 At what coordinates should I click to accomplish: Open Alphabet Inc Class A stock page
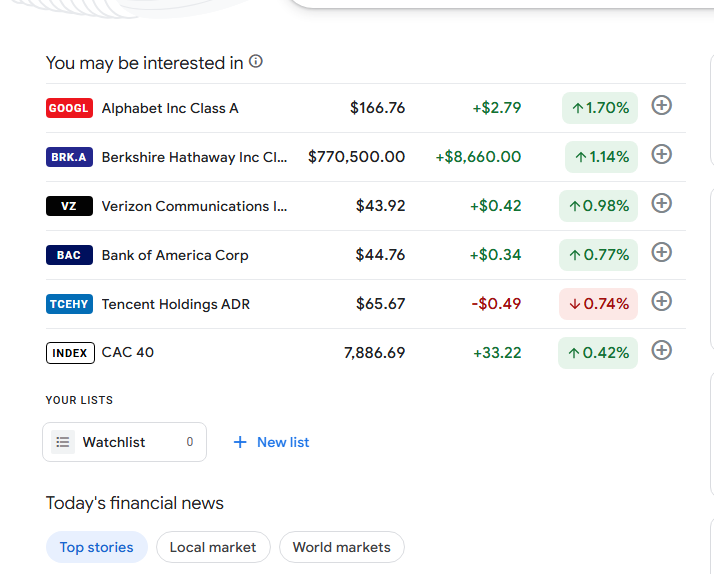170,108
